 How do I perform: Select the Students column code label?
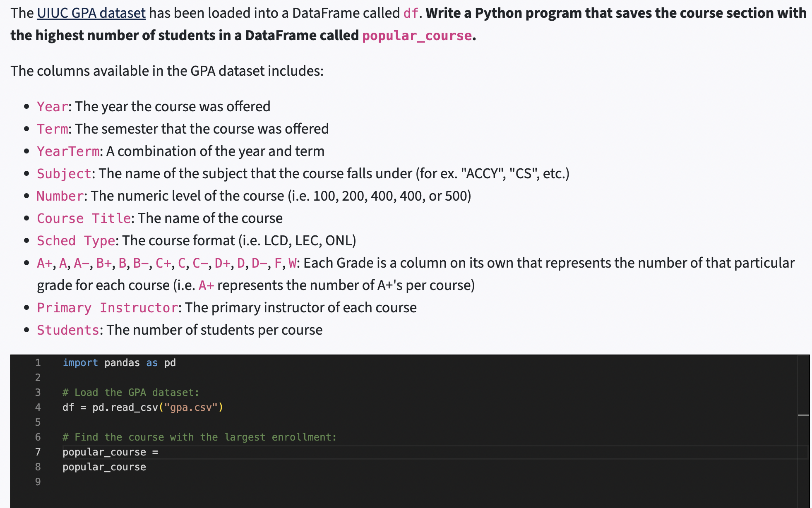click(x=68, y=330)
